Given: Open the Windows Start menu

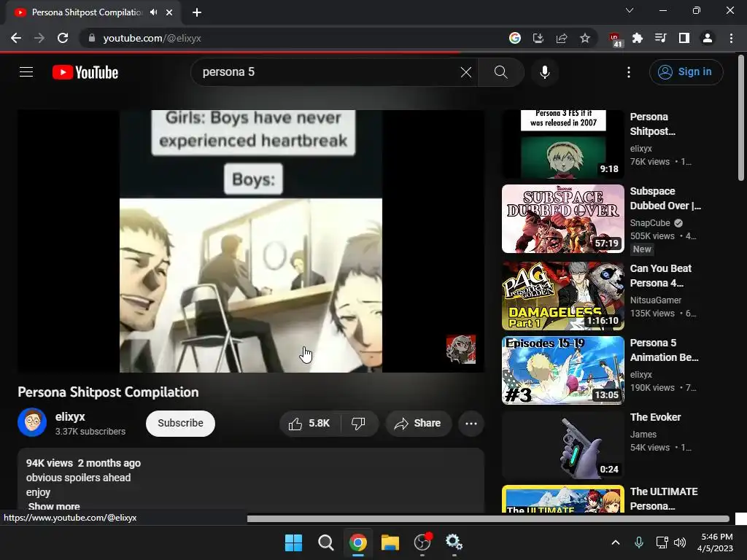Looking at the screenshot, I should tap(293, 542).
